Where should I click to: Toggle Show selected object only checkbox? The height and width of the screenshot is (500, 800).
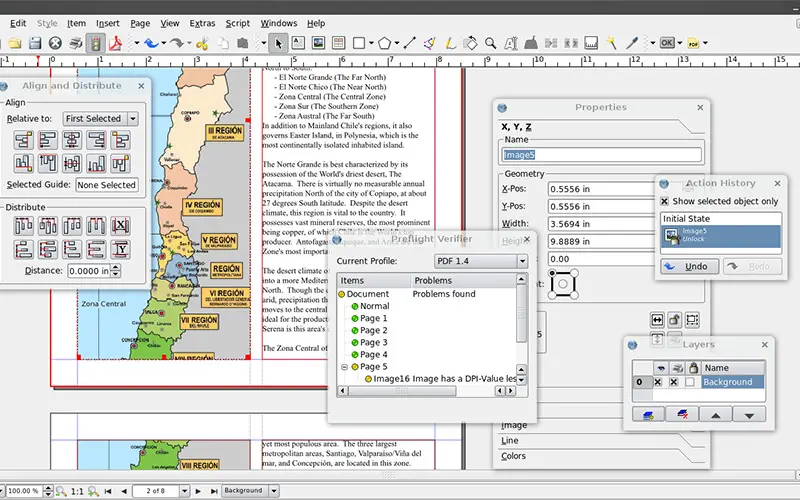(664, 201)
